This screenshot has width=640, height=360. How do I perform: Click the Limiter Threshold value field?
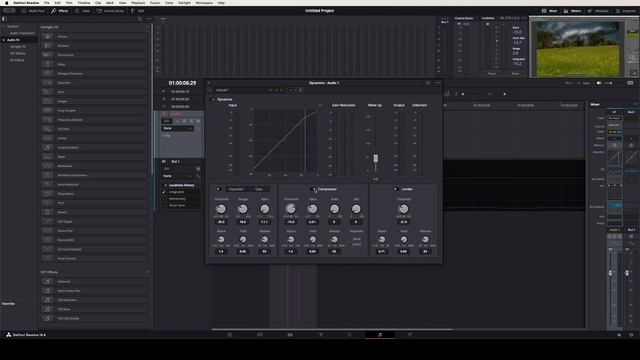403,222
